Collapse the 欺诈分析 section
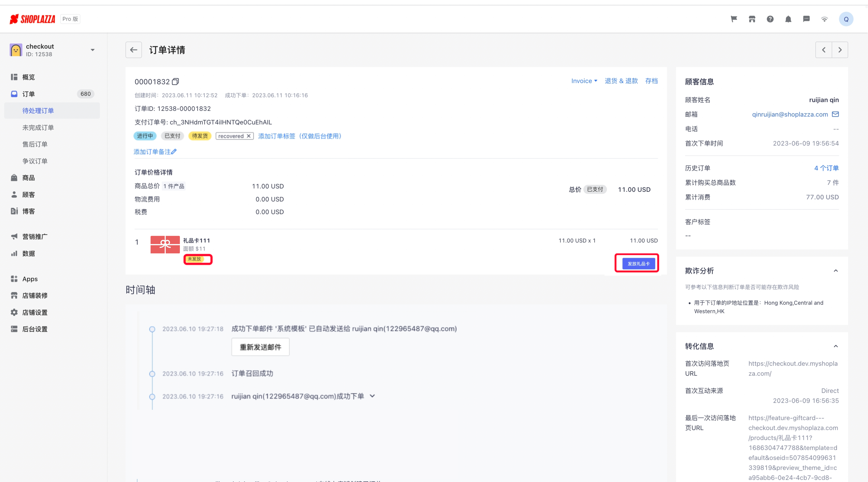 tap(836, 271)
